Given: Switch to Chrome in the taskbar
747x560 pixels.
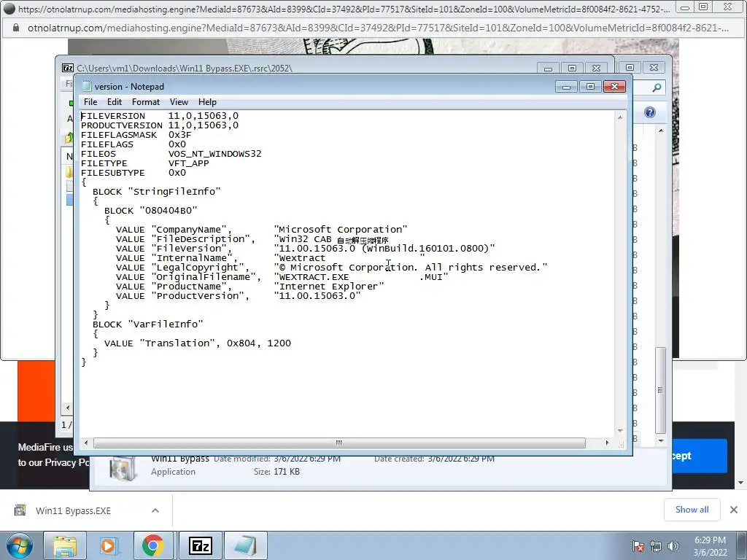Looking at the screenshot, I should (x=152, y=545).
